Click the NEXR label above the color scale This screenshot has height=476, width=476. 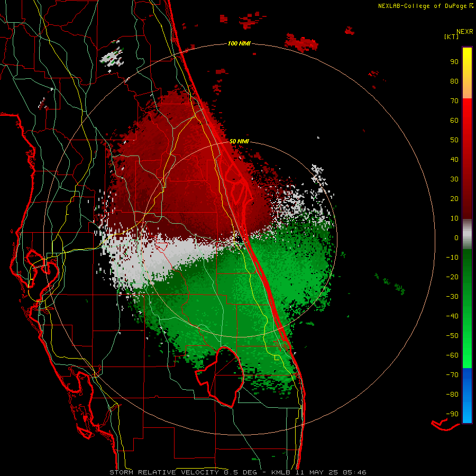click(464, 32)
